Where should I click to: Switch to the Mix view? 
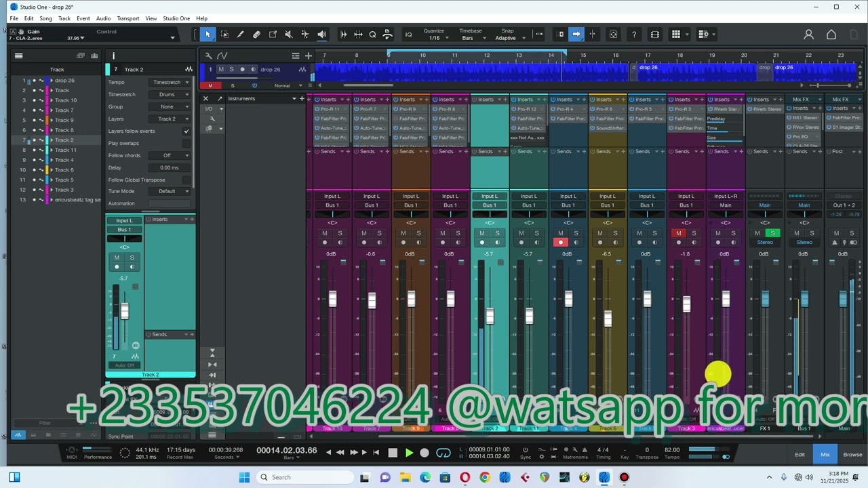(825, 454)
